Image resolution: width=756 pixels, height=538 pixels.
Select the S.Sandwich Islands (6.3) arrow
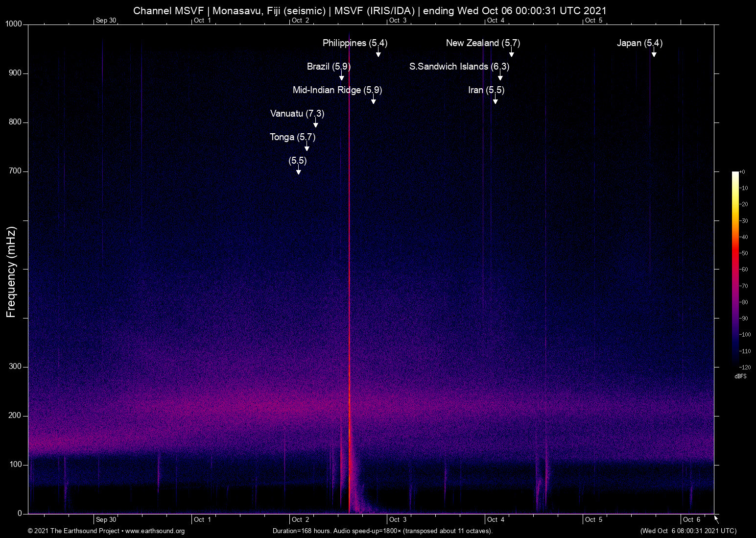[x=500, y=76]
